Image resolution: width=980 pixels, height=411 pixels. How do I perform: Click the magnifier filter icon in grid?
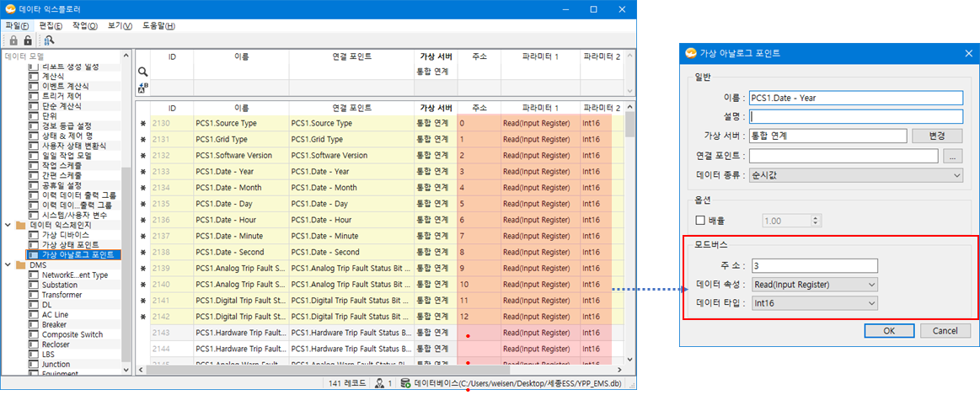142,72
